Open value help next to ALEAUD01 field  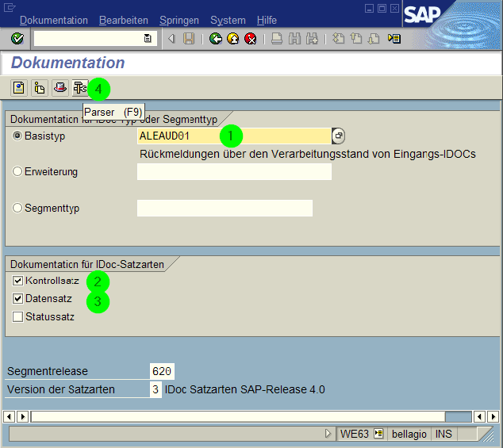(339, 136)
